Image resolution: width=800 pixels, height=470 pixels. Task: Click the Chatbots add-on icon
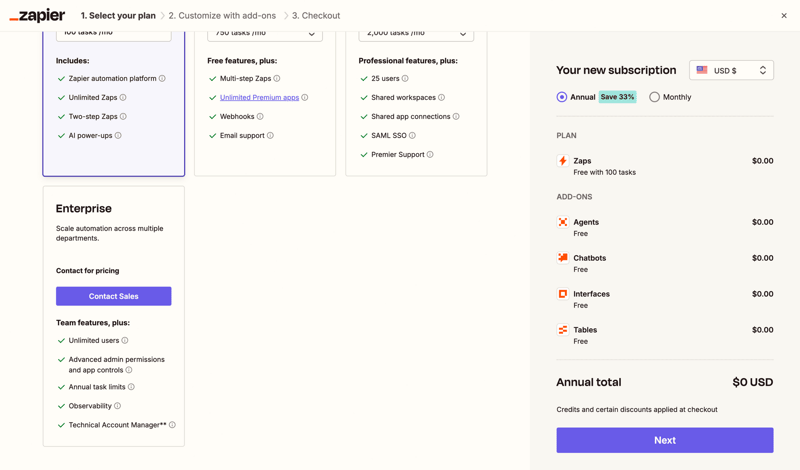[563, 258]
